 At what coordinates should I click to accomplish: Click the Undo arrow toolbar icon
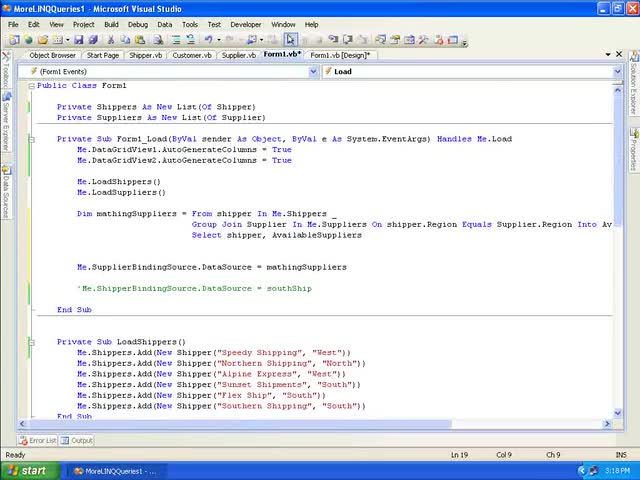click(208, 40)
